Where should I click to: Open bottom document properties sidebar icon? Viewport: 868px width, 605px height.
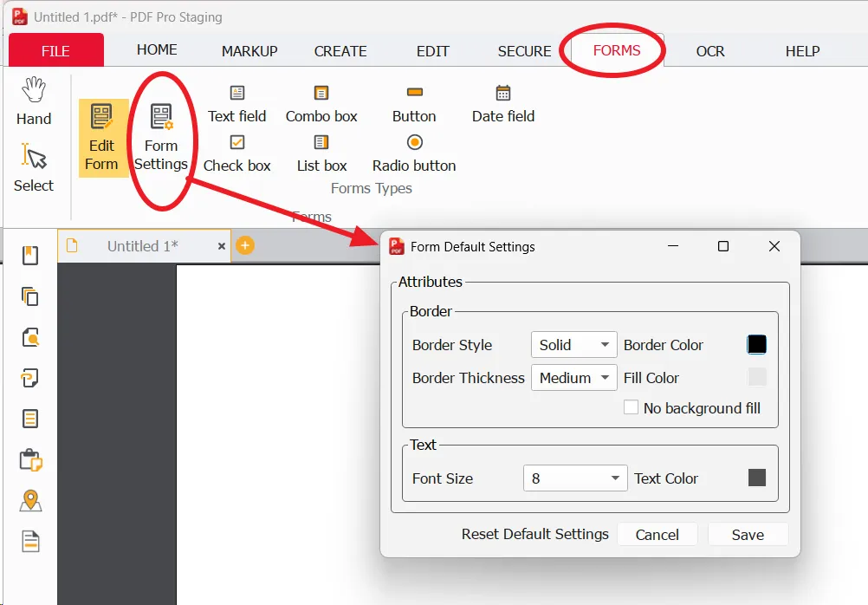[30, 541]
